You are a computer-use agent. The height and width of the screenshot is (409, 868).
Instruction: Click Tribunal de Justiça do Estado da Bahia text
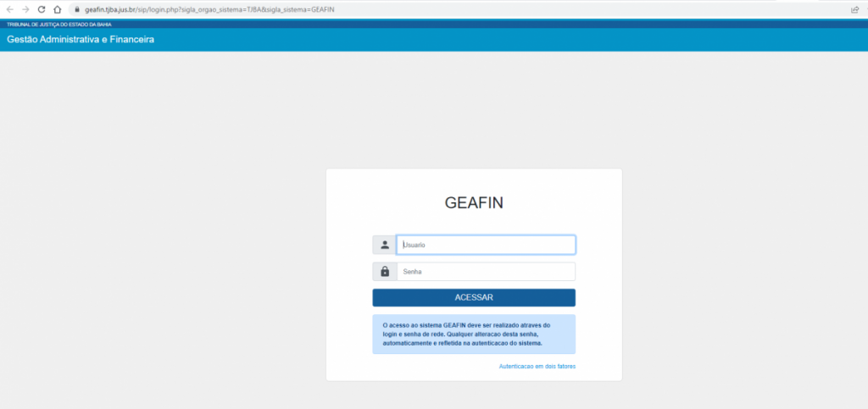pos(59,25)
